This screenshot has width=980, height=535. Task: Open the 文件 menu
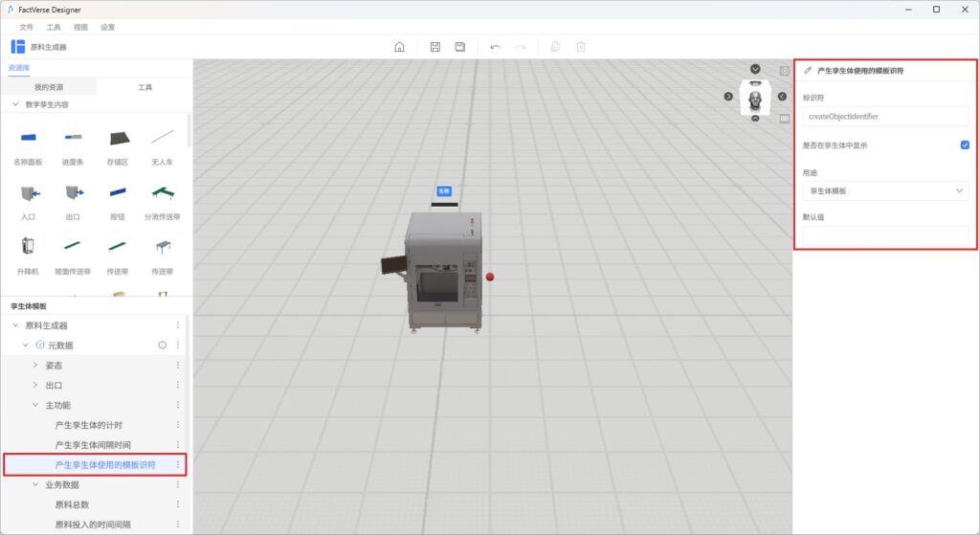click(x=26, y=27)
